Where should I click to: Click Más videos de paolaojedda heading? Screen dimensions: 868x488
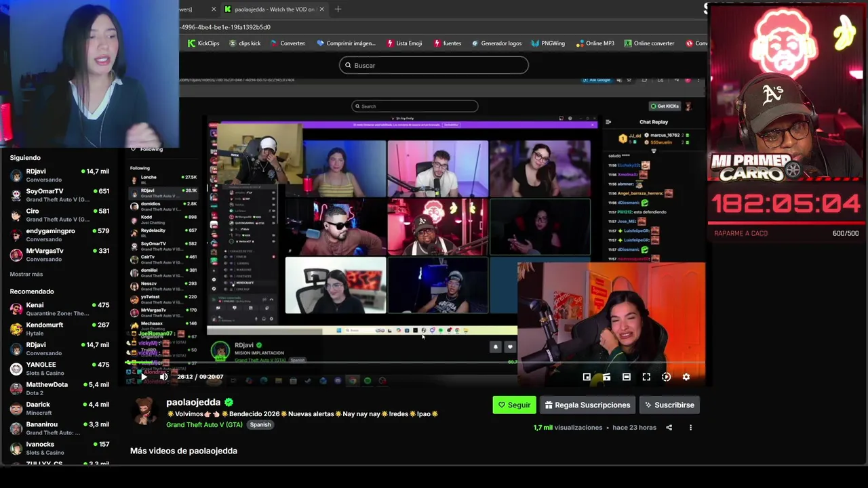pos(184,451)
